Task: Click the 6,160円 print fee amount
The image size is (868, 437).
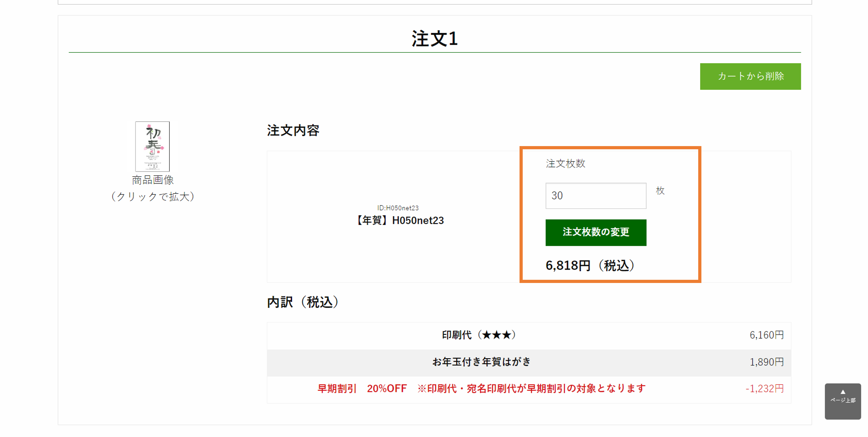Action: click(x=766, y=335)
